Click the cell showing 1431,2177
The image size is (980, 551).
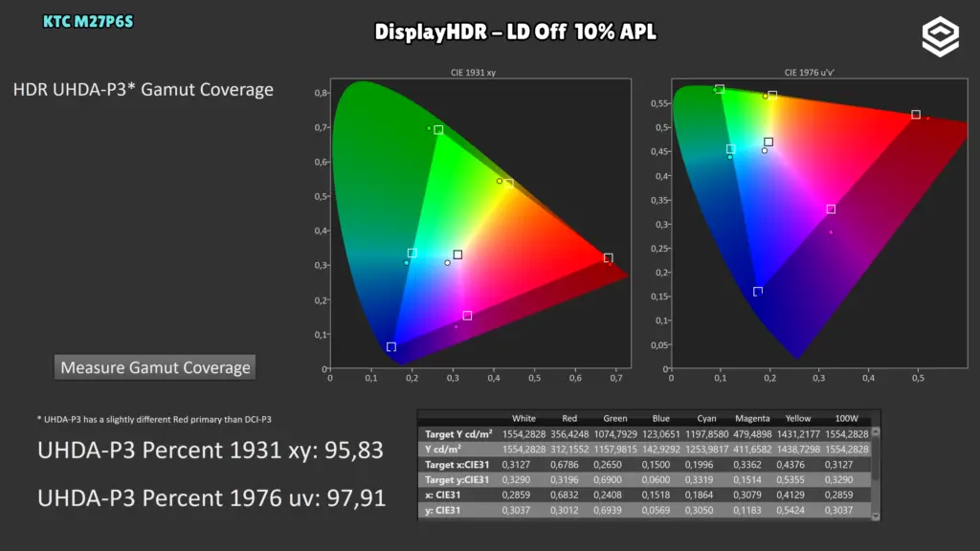point(798,434)
